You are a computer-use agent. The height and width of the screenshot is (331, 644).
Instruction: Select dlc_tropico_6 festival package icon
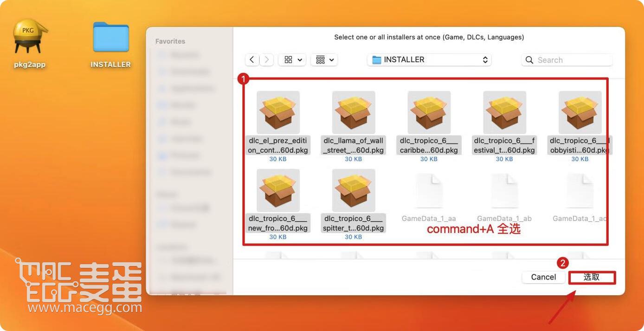(x=505, y=112)
